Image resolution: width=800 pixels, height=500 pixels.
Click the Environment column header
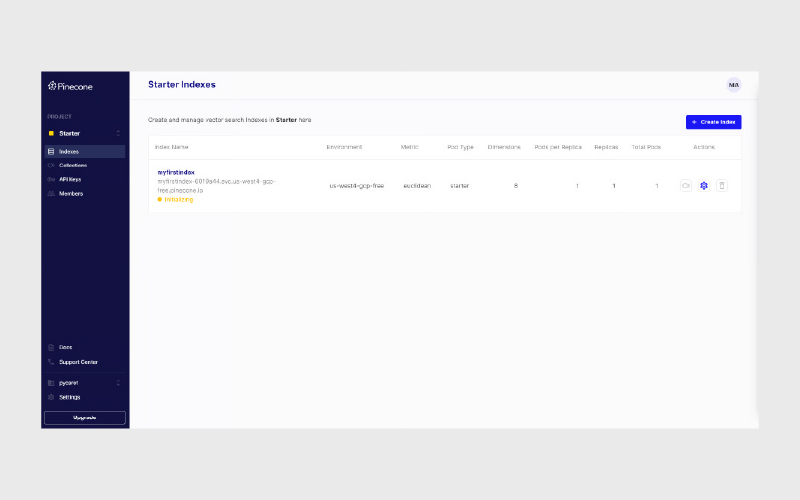344,147
